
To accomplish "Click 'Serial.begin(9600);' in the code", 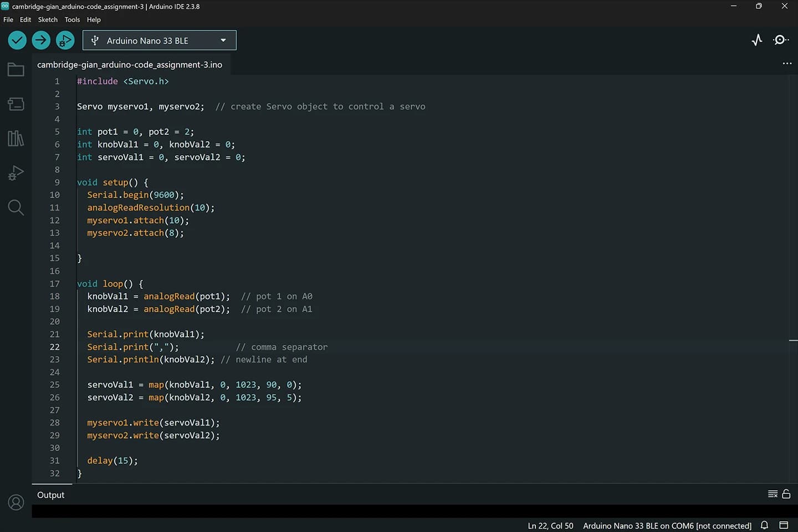I will pos(135,195).
